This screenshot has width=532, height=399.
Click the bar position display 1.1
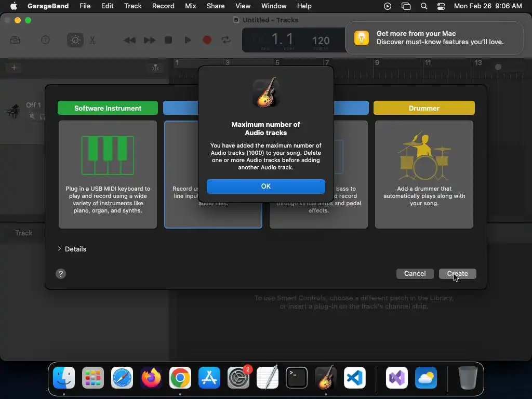point(282,39)
